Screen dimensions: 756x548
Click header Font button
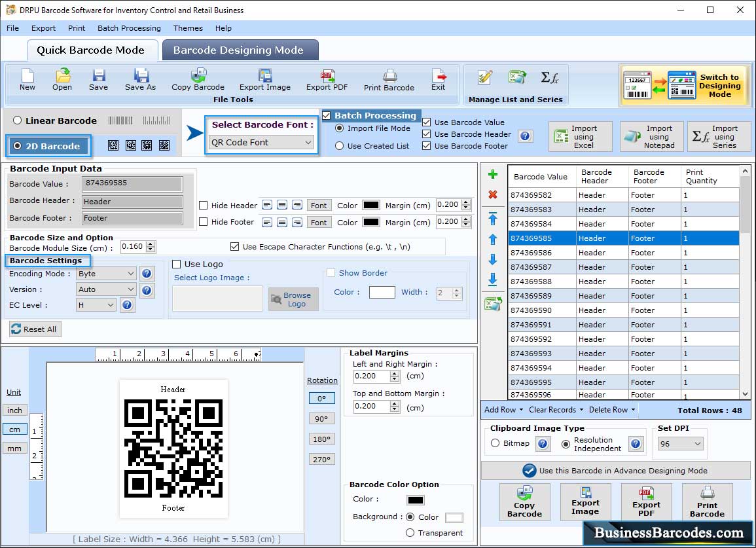pyautogui.click(x=319, y=206)
